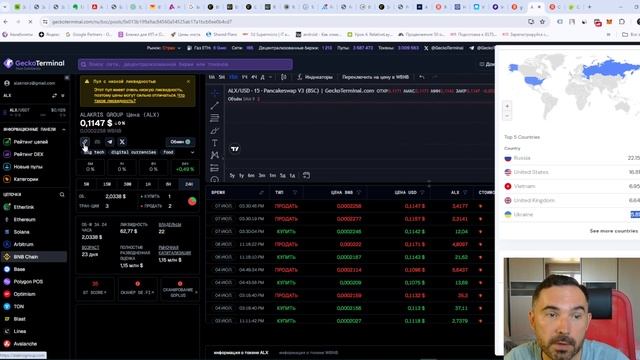Viewport: 640px width, 360px height.
Task: Select the forecasting tool in chart toolbar
Action: (x=215, y=168)
